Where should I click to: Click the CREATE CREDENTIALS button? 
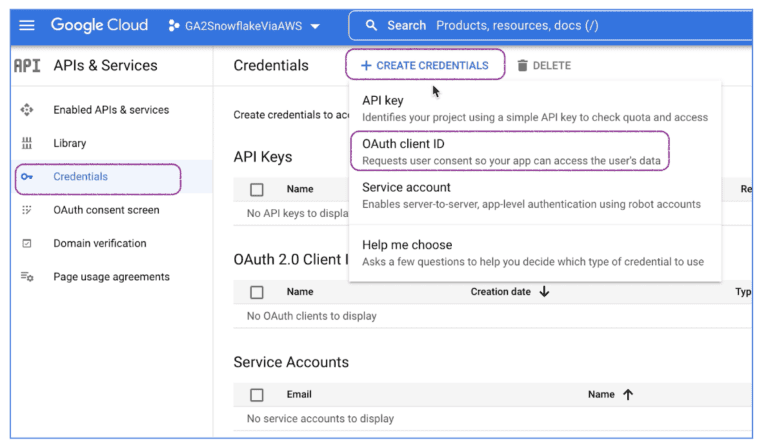point(425,64)
